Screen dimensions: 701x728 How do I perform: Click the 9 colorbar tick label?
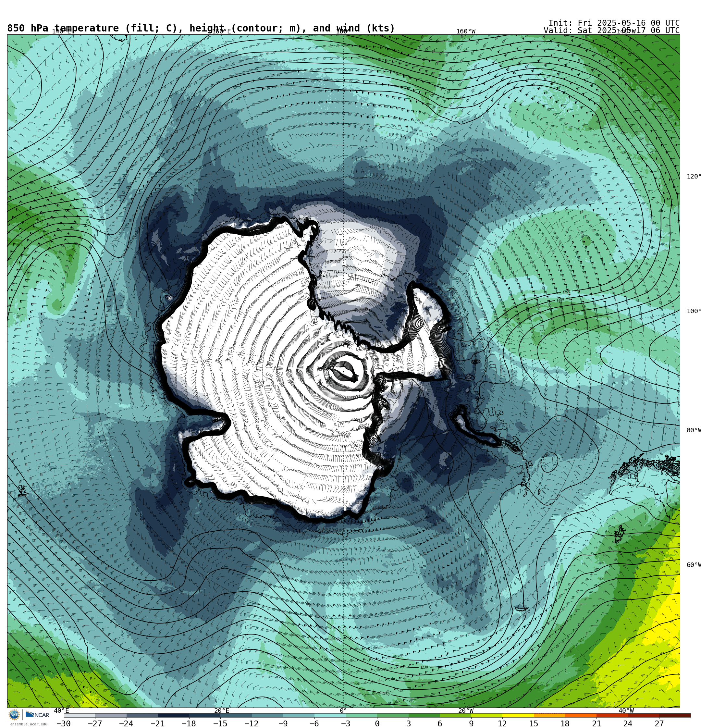471,723
